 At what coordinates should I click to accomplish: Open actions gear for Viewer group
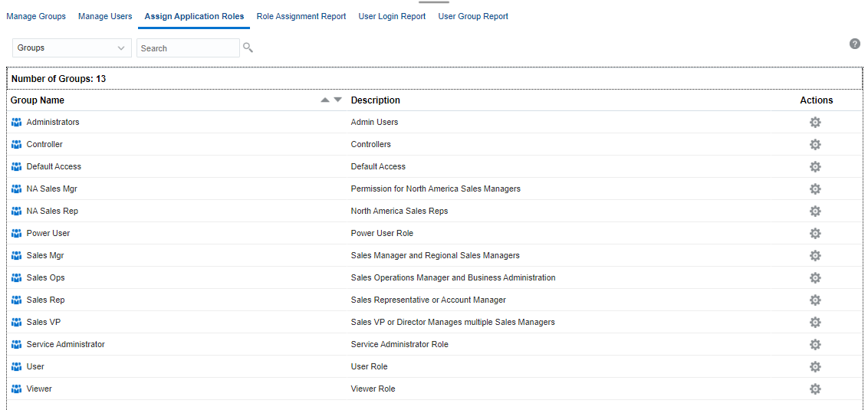[x=815, y=389]
